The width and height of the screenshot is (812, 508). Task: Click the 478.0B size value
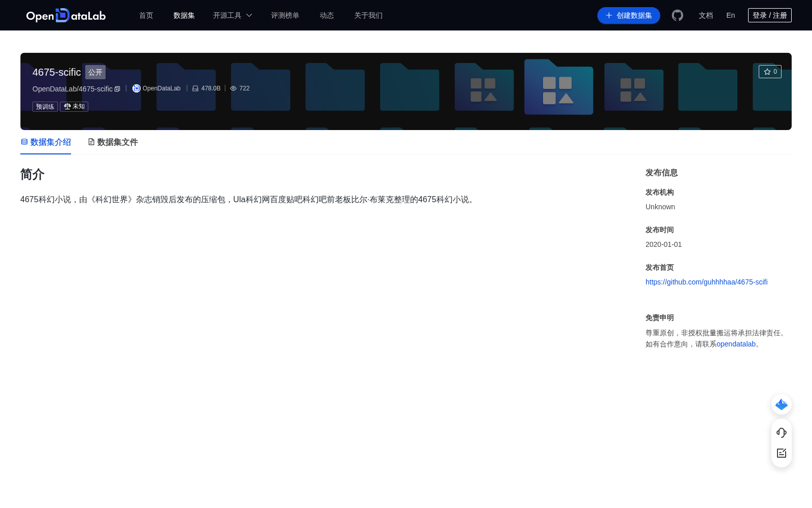211,88
